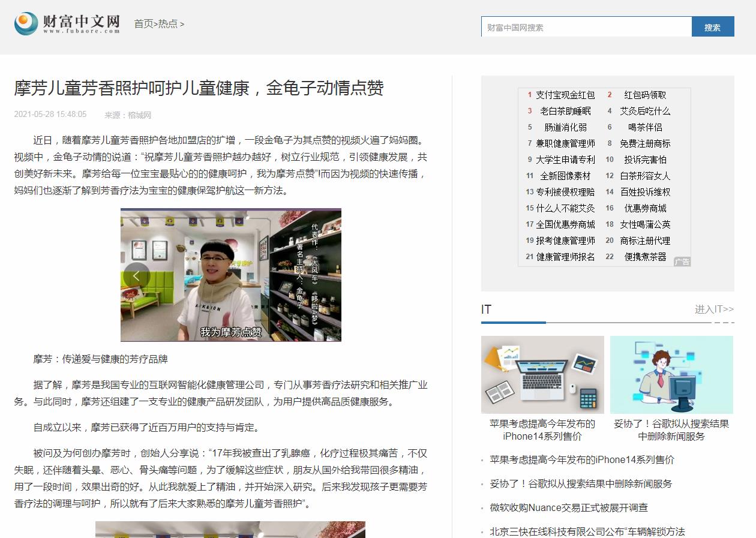Click the 金龟子 video image in the article

231,275
